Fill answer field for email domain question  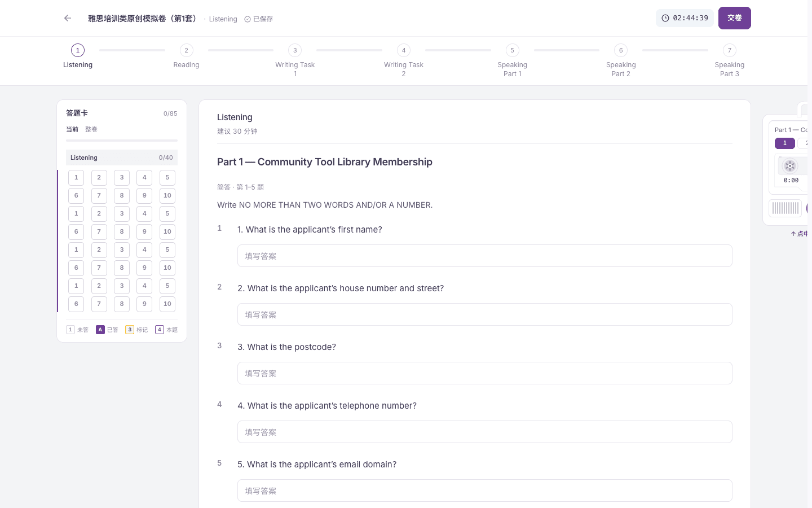485,491
